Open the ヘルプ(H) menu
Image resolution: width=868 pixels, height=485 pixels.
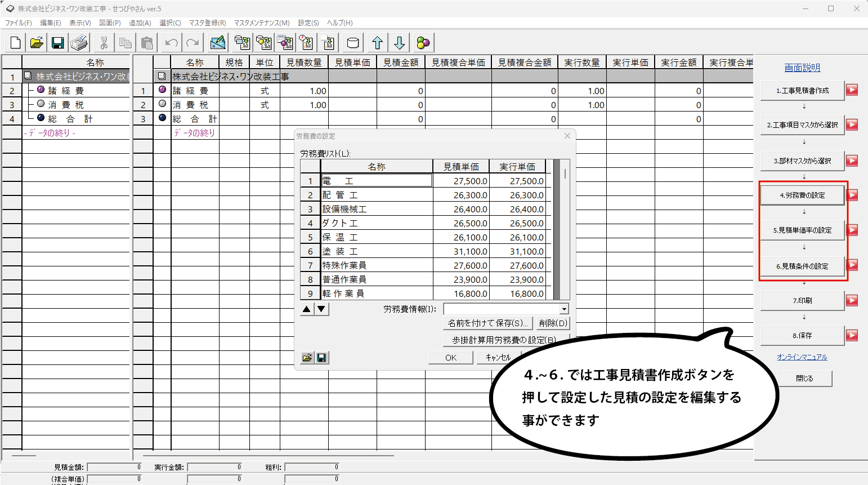[x=340, y=23]
